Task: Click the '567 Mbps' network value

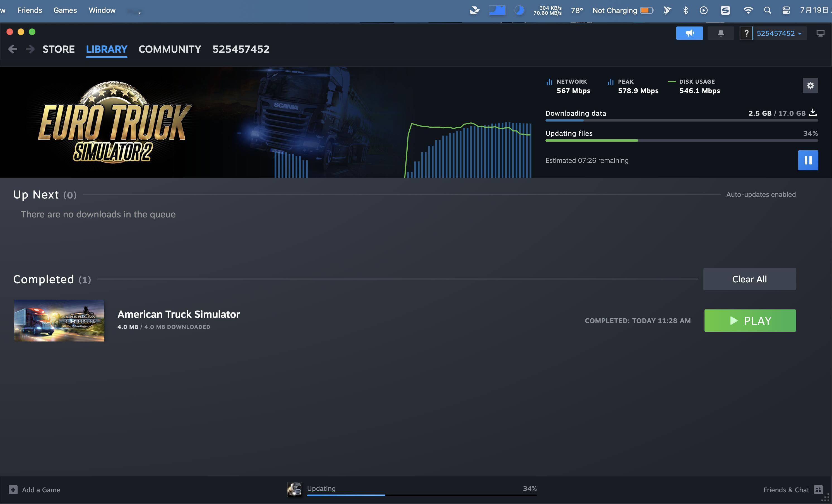Action: (x=573, y=91)
